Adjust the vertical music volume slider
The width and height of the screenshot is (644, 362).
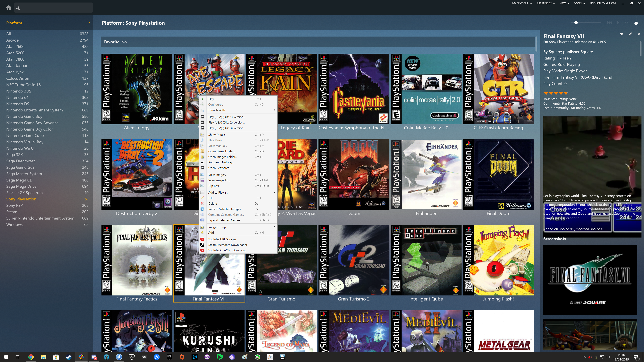[636, 23]
